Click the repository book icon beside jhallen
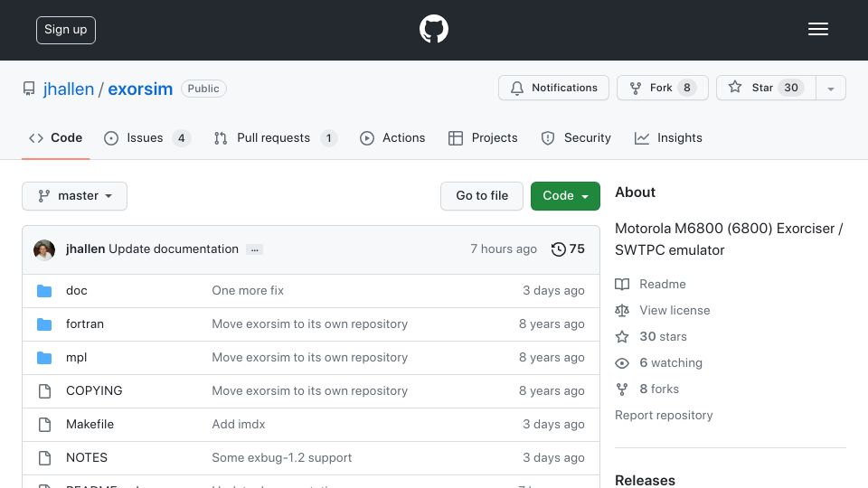Image resolution: width=868 pixels, height=488 pixels. [29, 89]
